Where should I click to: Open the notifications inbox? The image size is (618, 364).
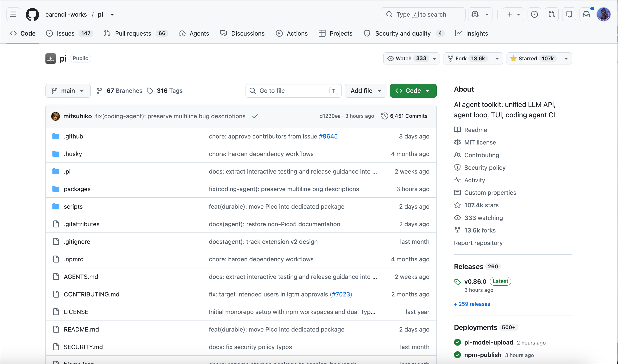(x=586, y=14)
